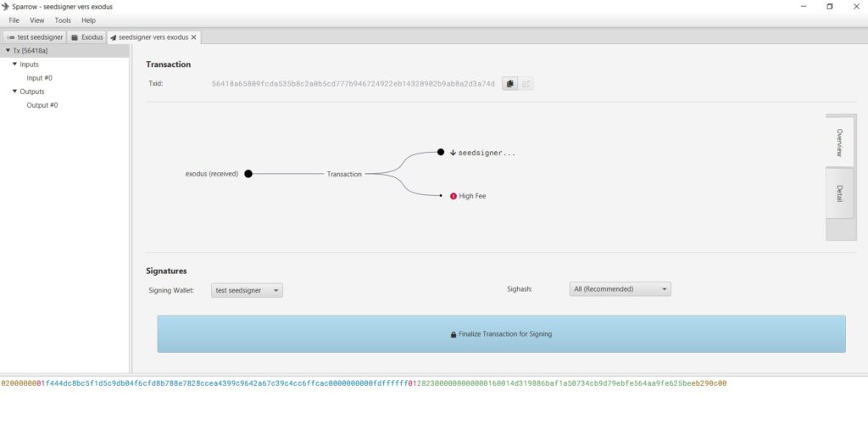
Task: Collapse the Outputs tree node
Action: [x=15, y=92]
